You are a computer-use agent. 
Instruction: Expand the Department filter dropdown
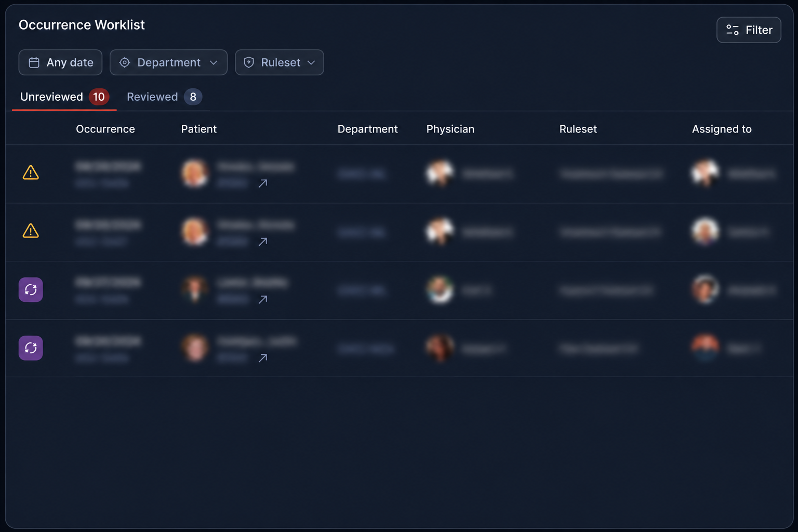click(x=168, y=62)
